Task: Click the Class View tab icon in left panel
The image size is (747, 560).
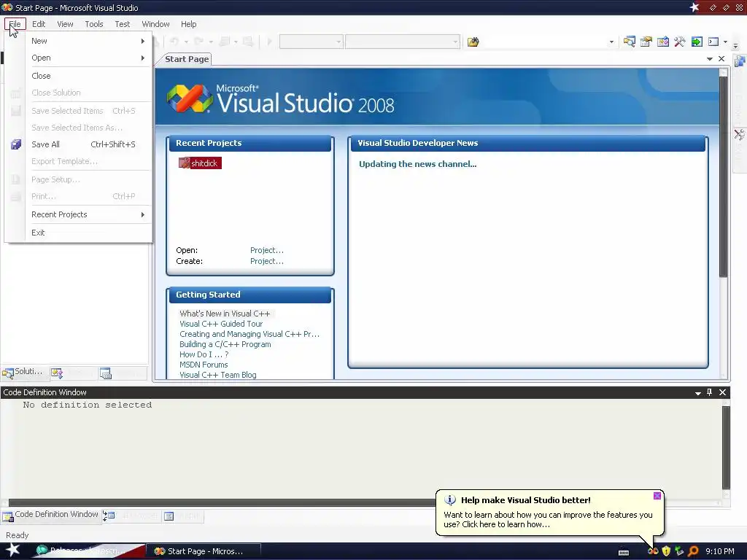Action: [57, 373]
